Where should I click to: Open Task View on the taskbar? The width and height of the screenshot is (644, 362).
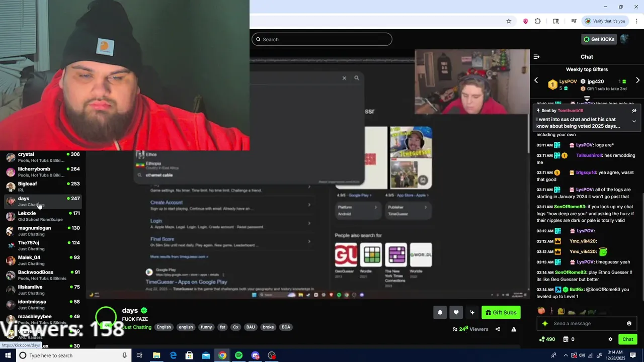[139, 355]
